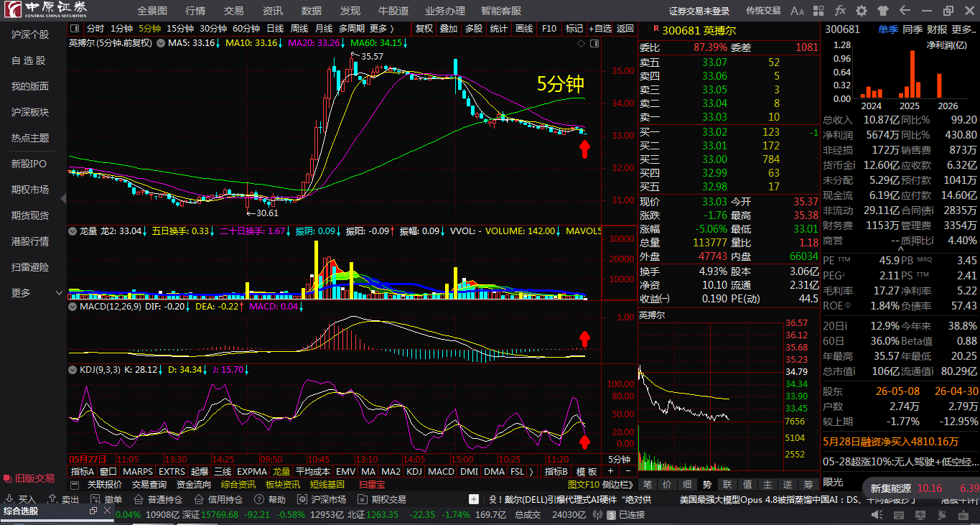Switch to the 日线 daily period tab
The width and height of the screenshot is (980, 525).
click(x=275, y=28)
